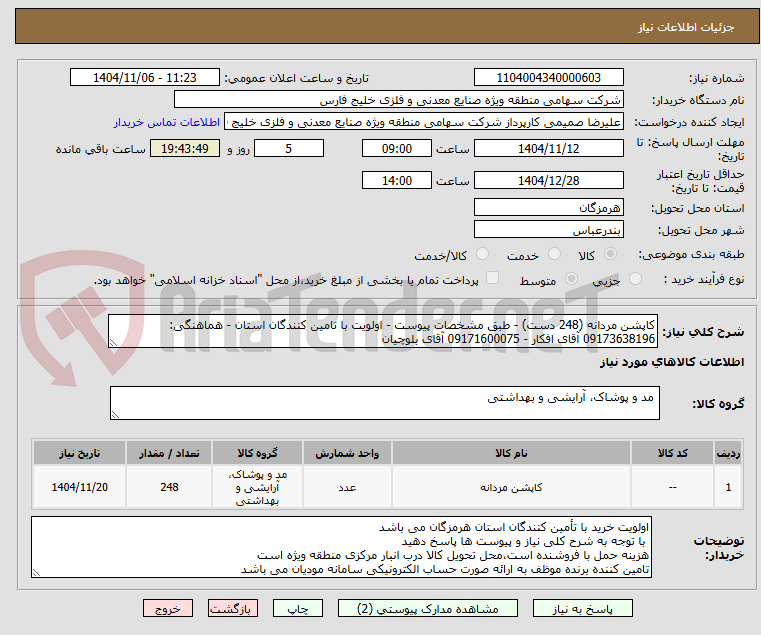
Task: Click the remaining days field 5
Action: tap(289, 149)
